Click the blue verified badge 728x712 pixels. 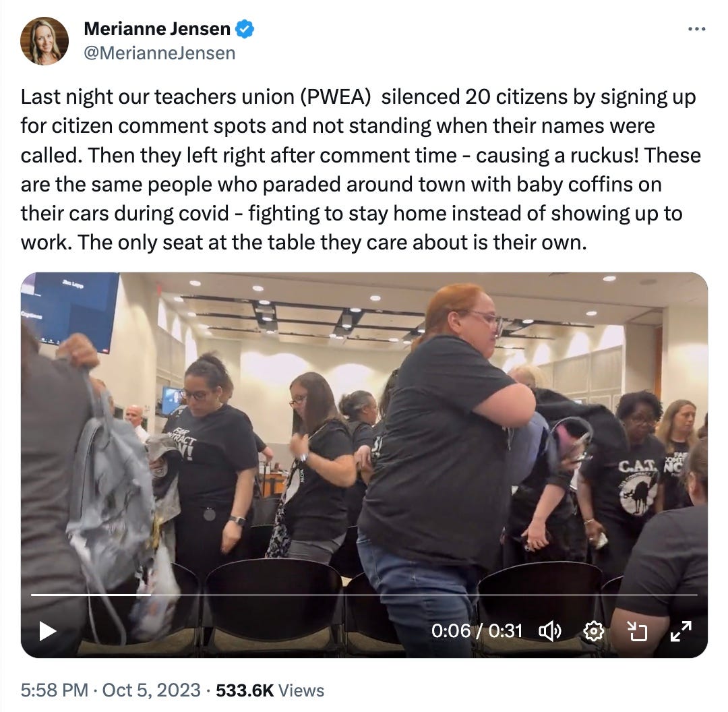(x=245, y=29)
